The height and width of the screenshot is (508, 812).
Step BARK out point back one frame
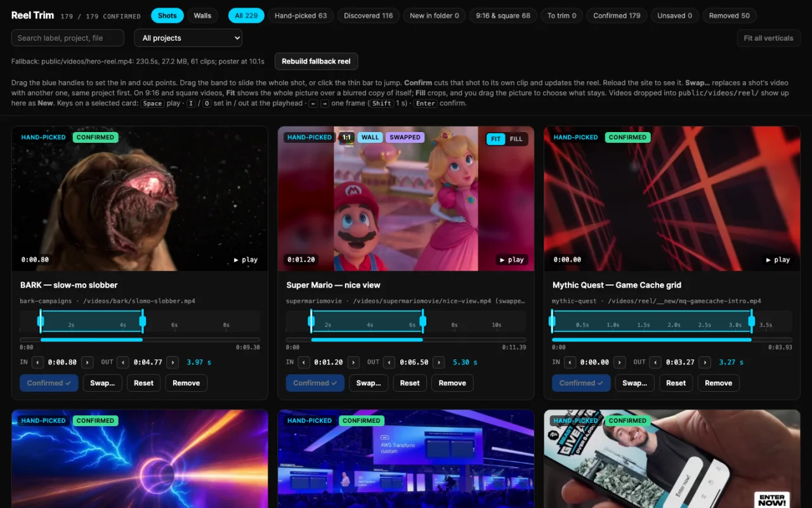click(x=124, y=363)
